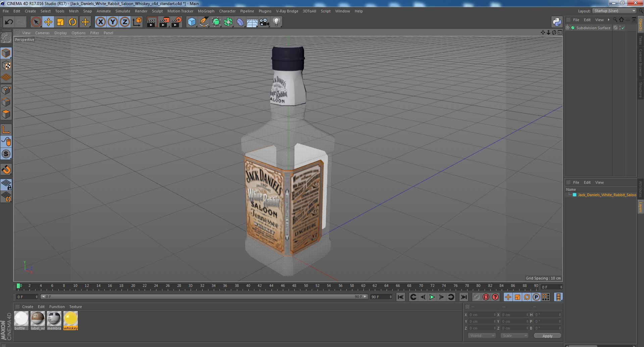Toggle X axis lock

[x=100, y=22]
